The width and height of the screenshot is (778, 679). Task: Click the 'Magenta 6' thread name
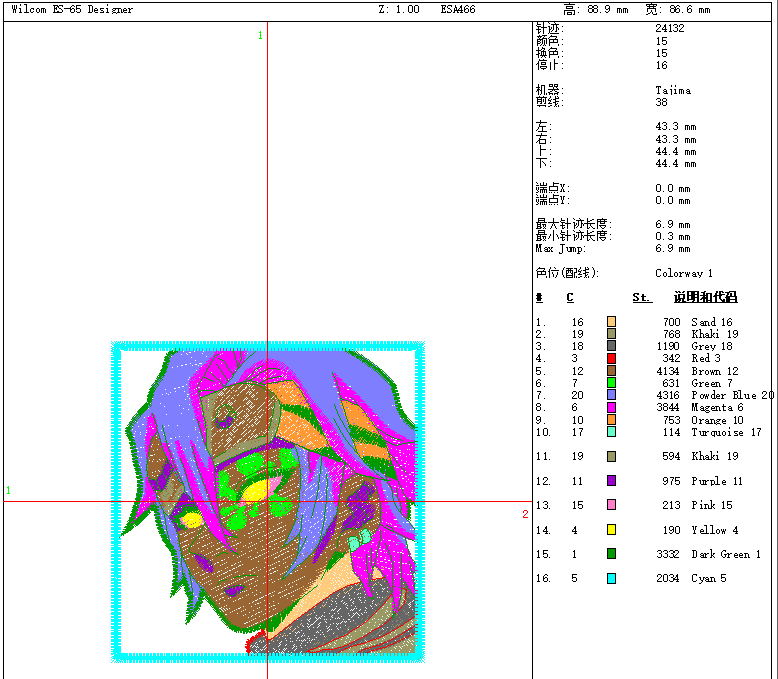tap(717, 408)
